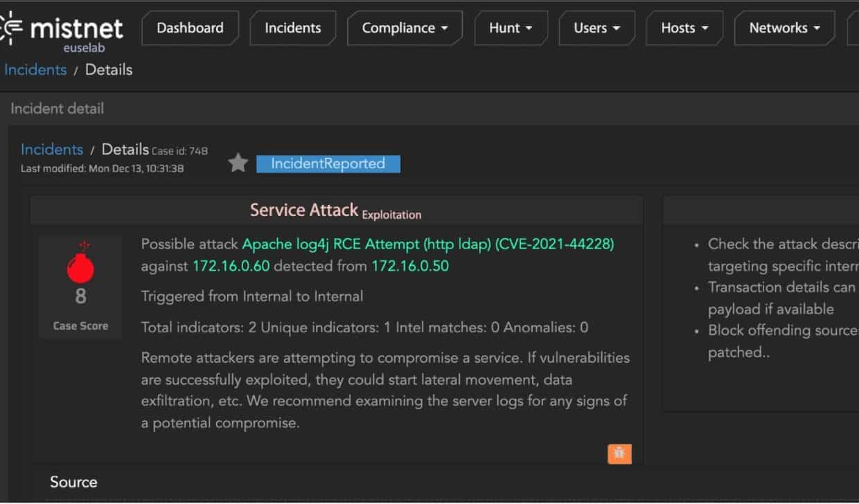Open the Users dropdown menu
859x504 pixels.
[x=596, y=28]
